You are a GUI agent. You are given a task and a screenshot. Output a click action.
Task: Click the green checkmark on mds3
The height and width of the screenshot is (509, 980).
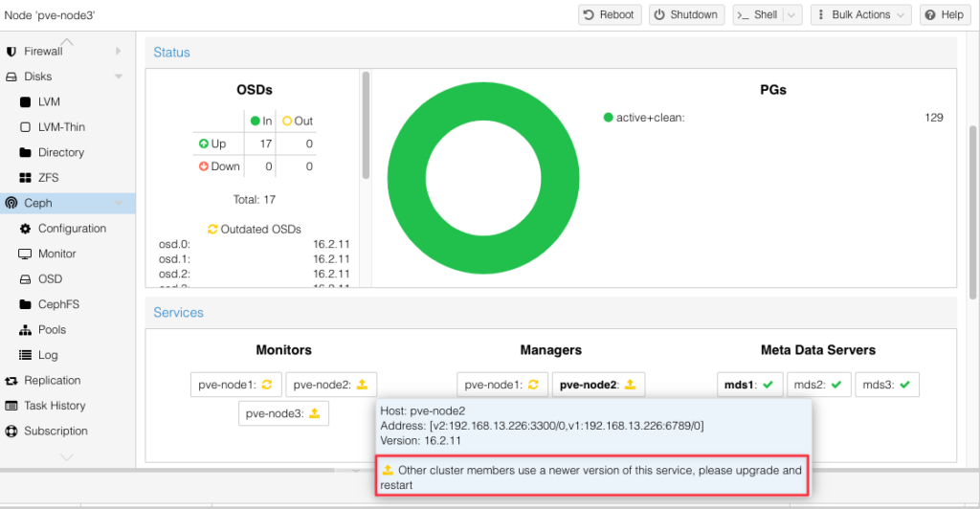pos(905,385)
